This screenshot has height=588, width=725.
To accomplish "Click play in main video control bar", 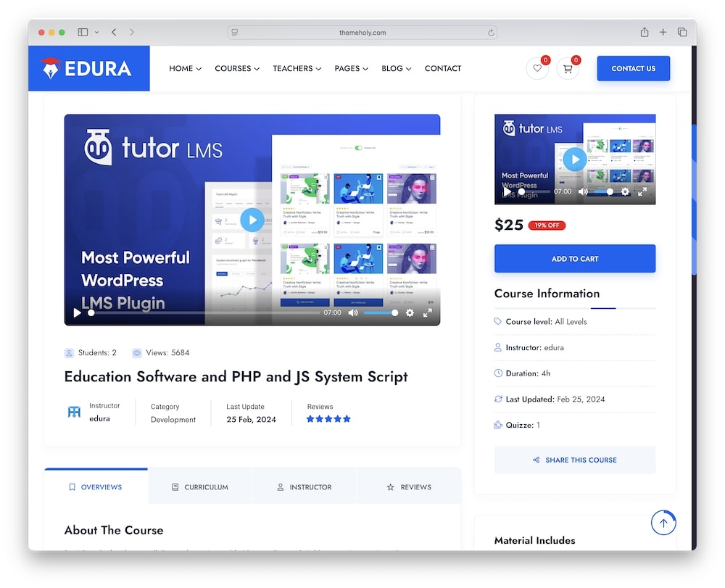I will 78,313.
